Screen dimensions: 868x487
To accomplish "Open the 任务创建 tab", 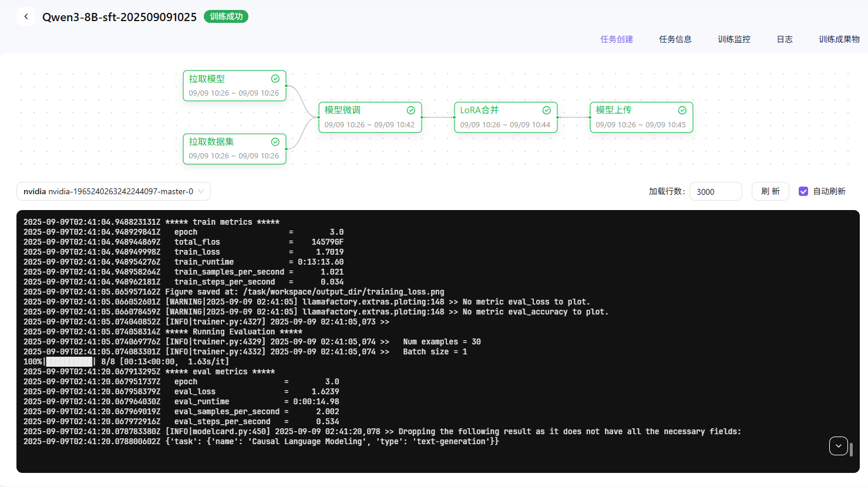I will click(617, 39).
